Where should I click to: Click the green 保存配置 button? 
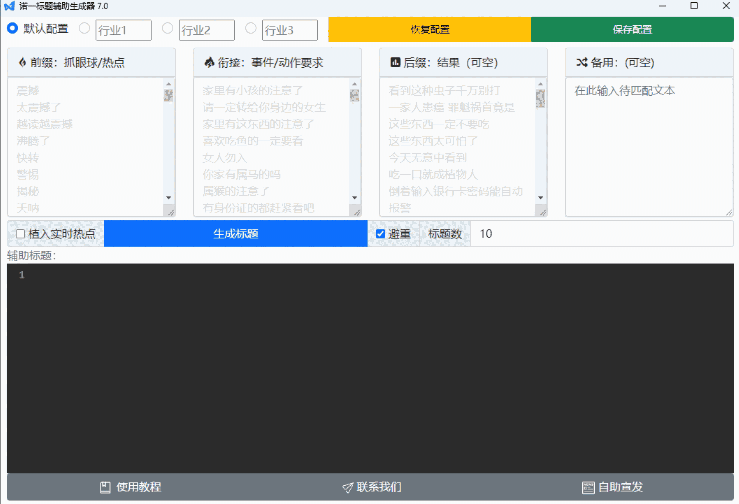coord(631,30)
